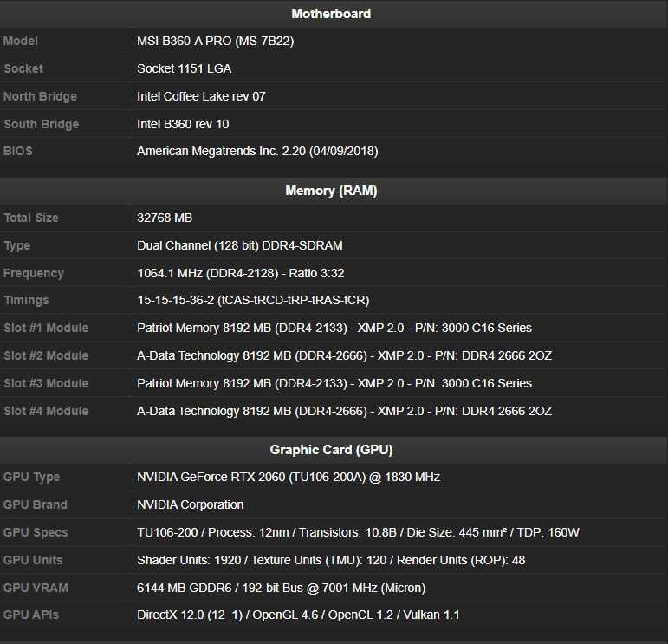Screen dimensions: 668x644
Task: Click the "Type" row label
Action: click(16, 246)
